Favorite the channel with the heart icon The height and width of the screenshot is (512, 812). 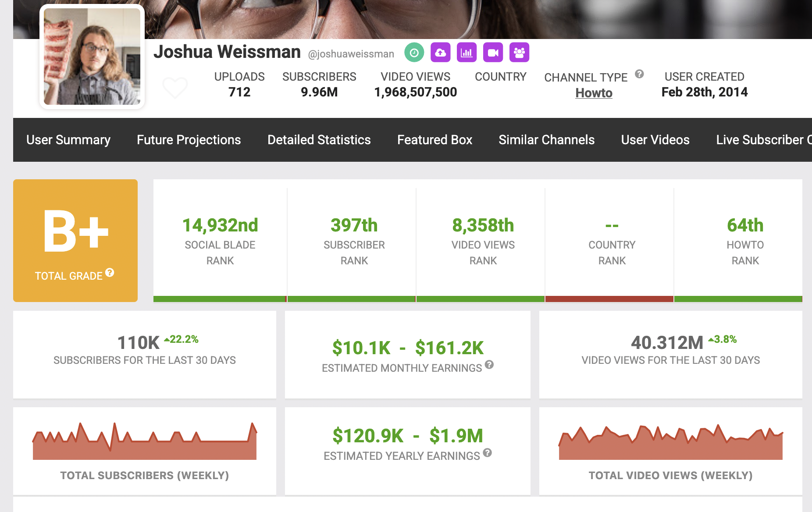(x=175, y=88)
